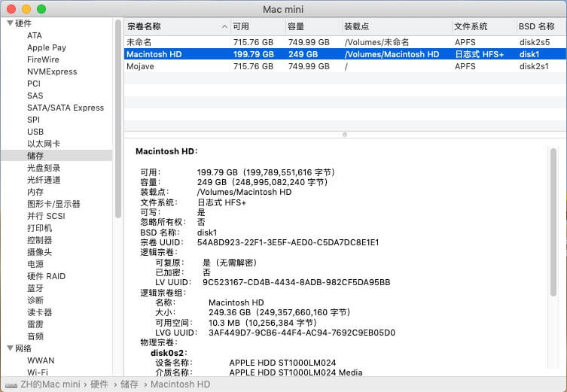Select 音频 audio entry
The height and width of the screenshot is (392, 567).
click(35, 336)
